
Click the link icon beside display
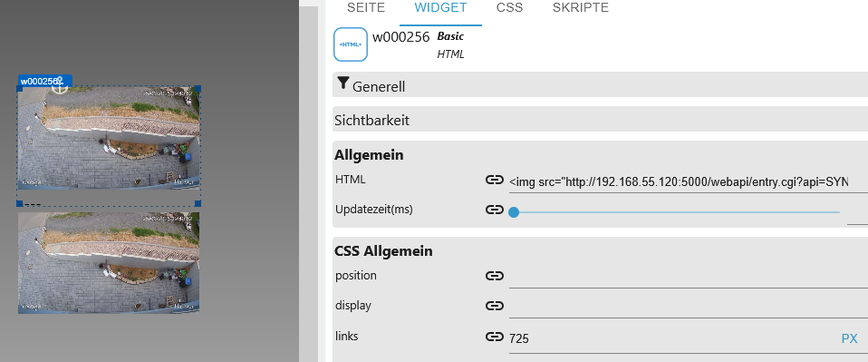click(x=495, y=306)
